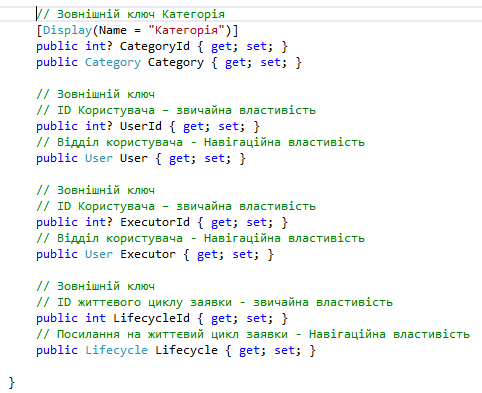Click the int keyword on the LifecycleId line
This screenshot has height=393, width=482.
tap(95, 318)
